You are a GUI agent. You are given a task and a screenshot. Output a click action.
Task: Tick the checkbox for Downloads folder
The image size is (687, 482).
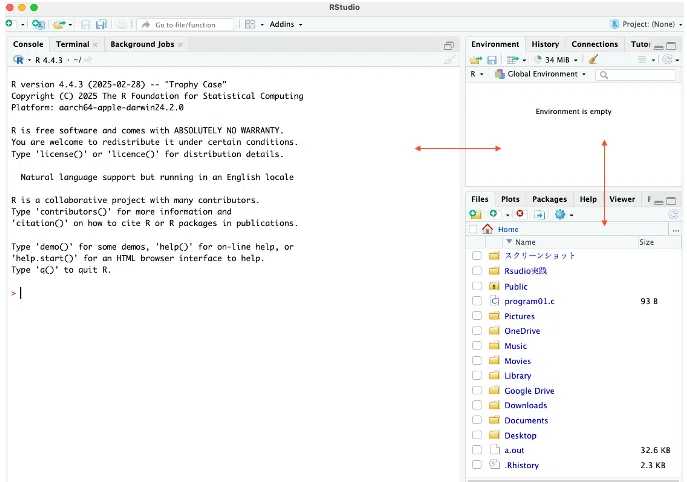(477, 405)
